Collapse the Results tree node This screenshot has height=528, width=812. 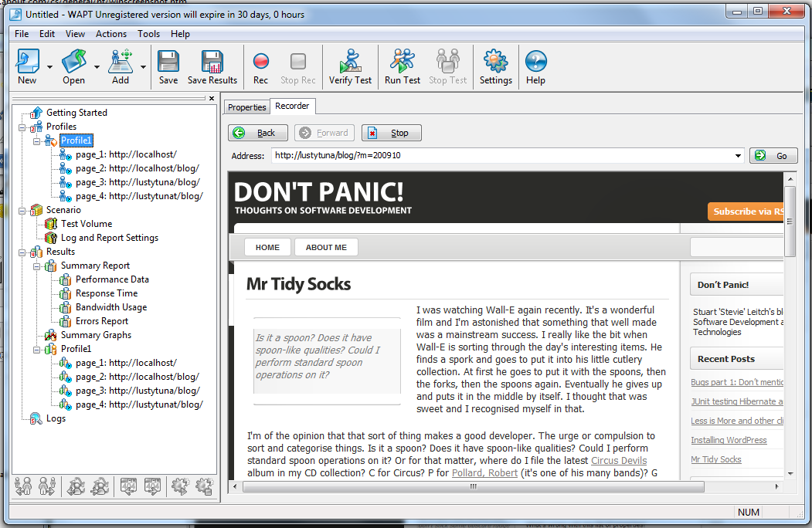tap(22, 252)
